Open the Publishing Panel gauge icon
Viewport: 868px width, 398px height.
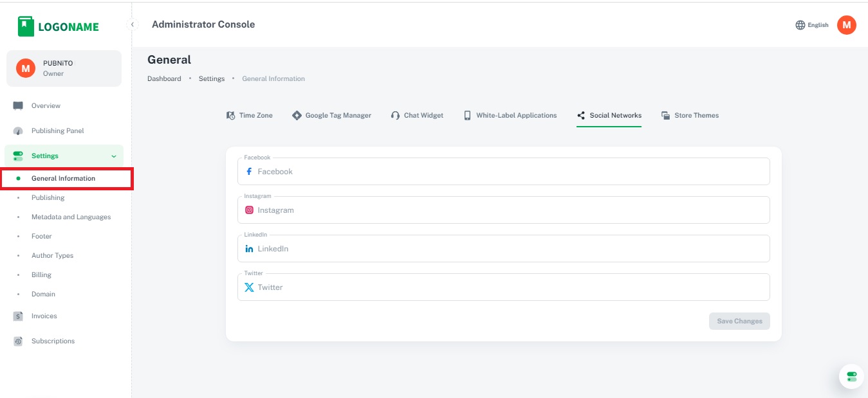tap(18, 131)
